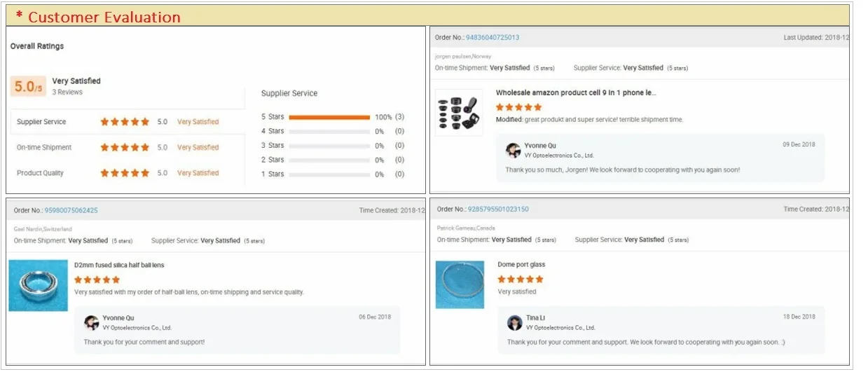This screenshot has height=372, width=868.
Task: Open the Wholesale amazon product cell 9 in 1 phone lens title
Action: [x=576, y=92]
